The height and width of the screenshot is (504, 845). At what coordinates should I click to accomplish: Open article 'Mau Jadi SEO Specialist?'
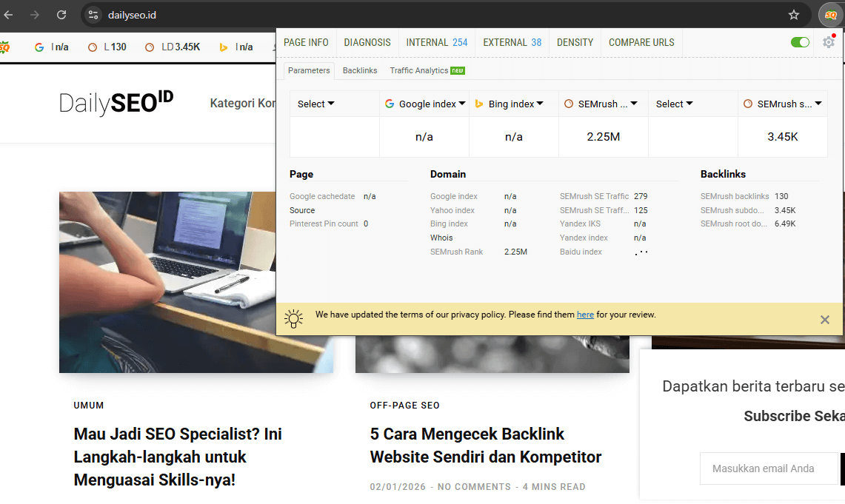tap(178, 457)
